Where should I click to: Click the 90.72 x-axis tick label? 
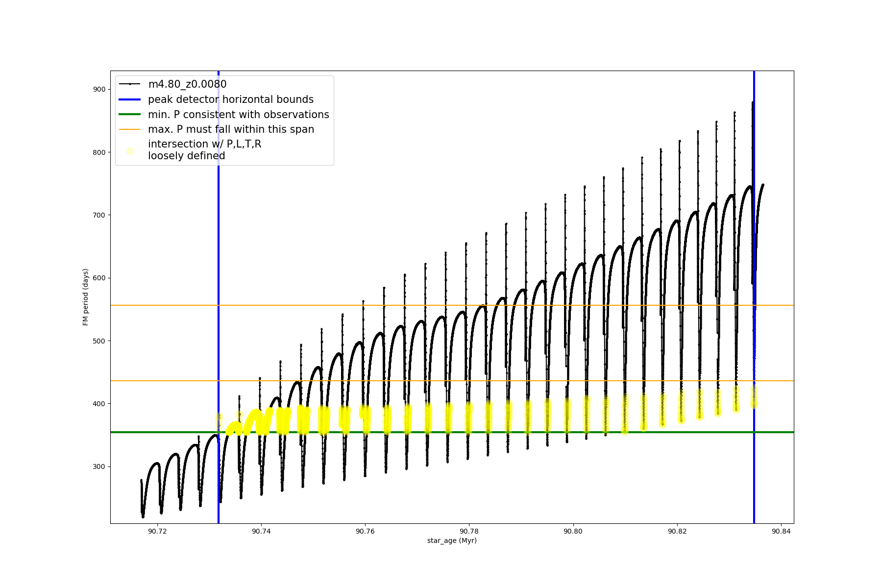[157, 531]
